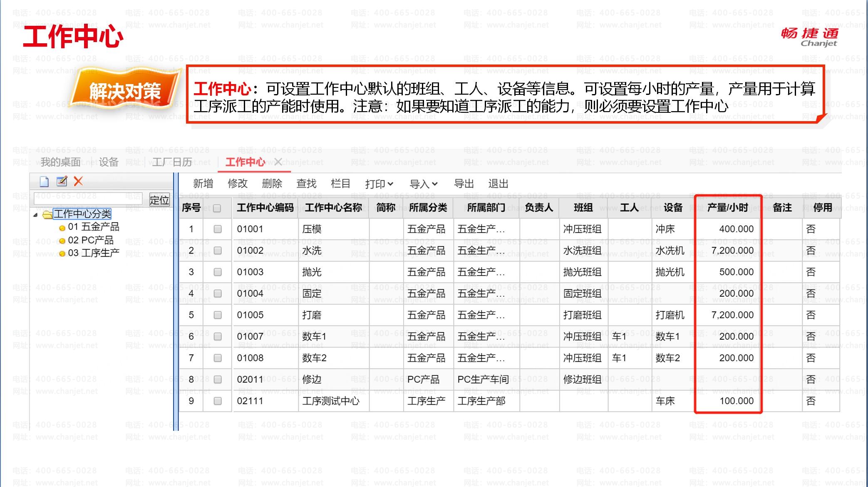Click the 班组 column header
868x487 pixels.
pos(583,208)
